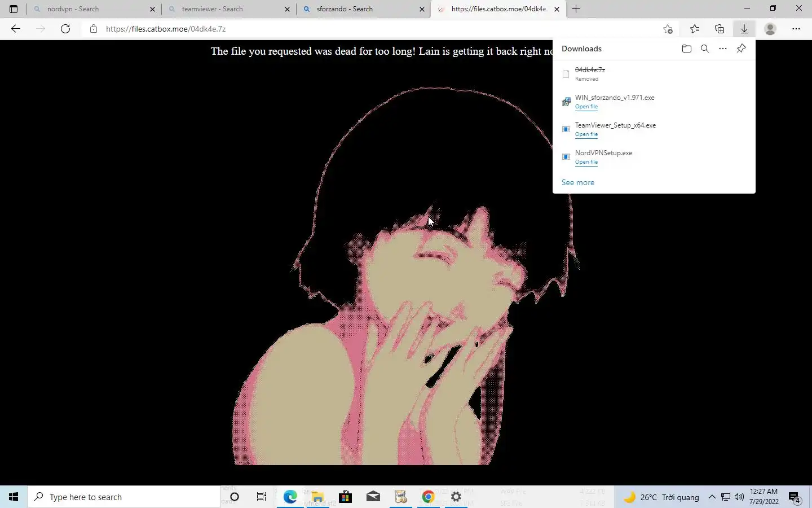This screenshot has width=812, height=508.
Task: Close the sforzando - Search tab
Action: [x=422, y=9]
